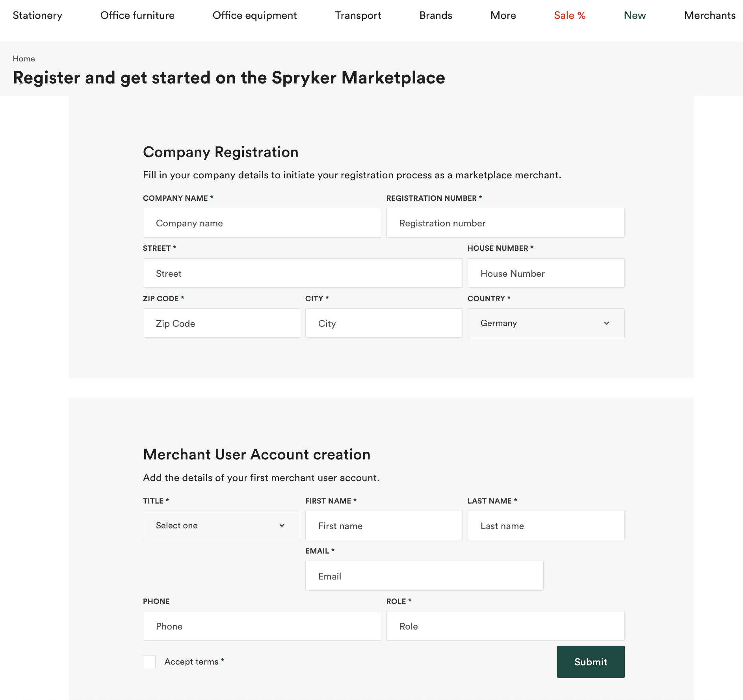Screen dimensions: 743x700
Task: Enable the Accept terms checkbox
Action: [x=149, y=662]
